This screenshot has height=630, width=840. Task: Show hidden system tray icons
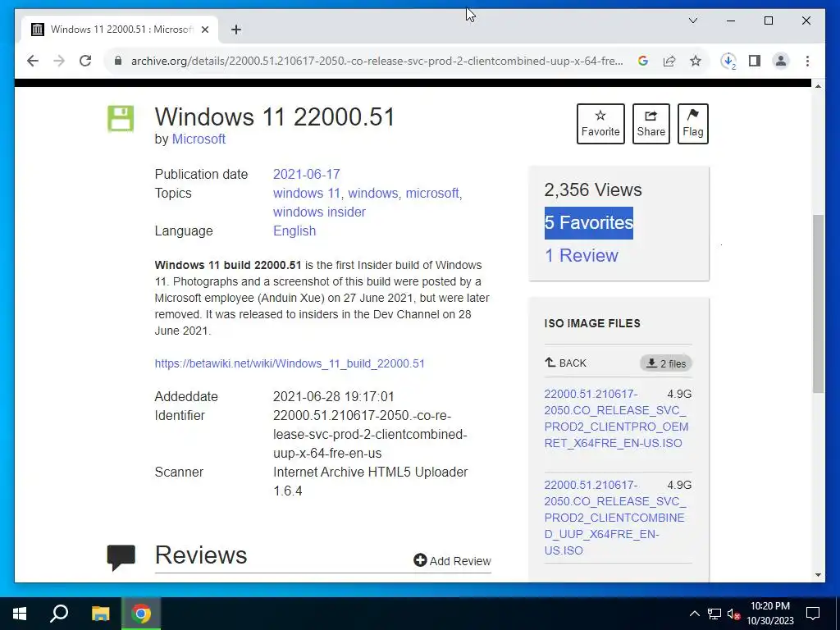694,614
